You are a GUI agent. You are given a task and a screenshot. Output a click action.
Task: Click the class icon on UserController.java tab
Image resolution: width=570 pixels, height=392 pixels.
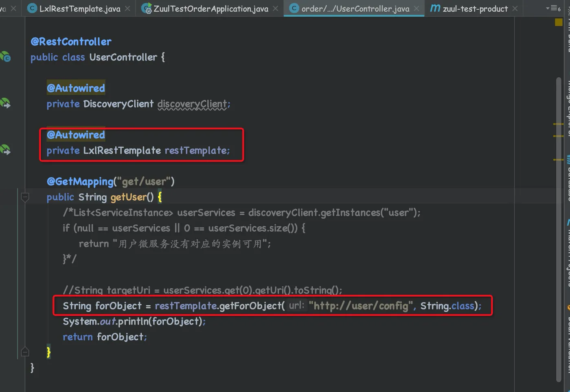pyautogui.click(x=294, y=8)
